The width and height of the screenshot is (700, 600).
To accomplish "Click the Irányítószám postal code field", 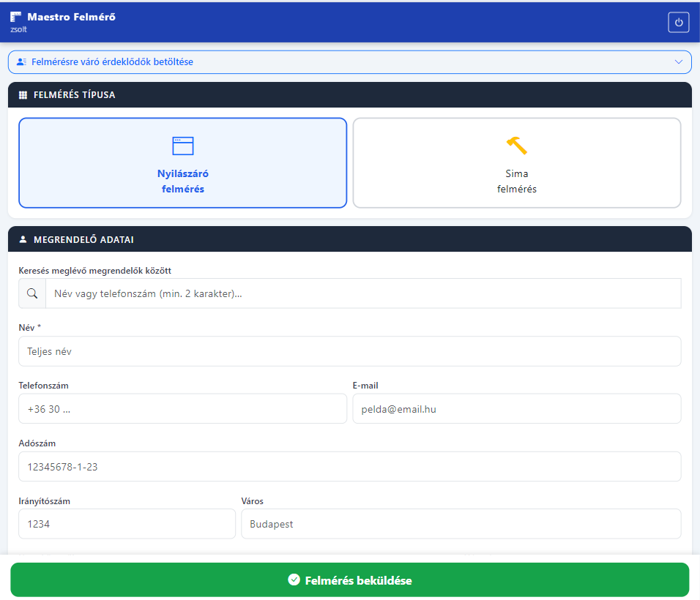I will tap(127, 524).
